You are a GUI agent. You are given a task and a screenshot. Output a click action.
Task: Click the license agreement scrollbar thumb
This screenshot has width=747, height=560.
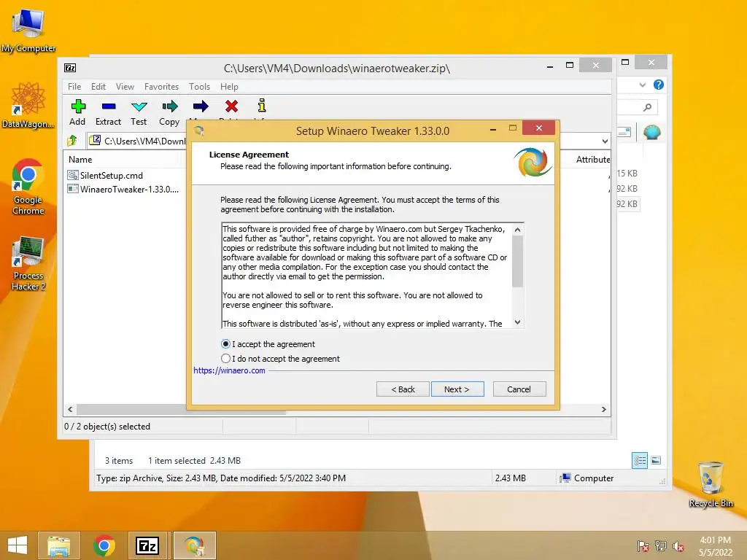[x=518, y=262]
